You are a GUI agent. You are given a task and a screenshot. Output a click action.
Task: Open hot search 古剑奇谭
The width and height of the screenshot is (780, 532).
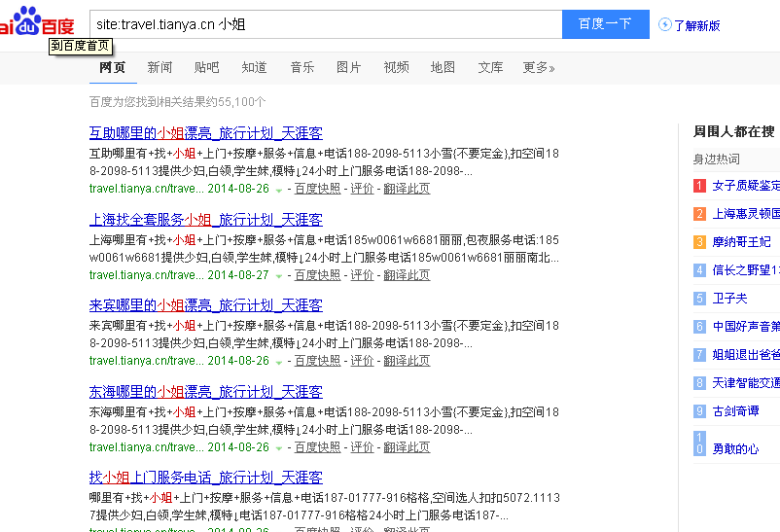(x=735, y=411)
